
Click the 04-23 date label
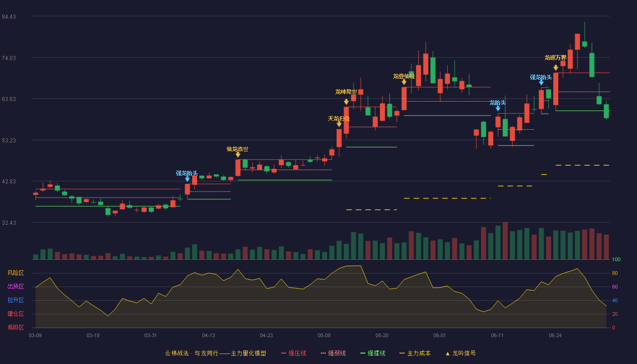click(266, 335)
